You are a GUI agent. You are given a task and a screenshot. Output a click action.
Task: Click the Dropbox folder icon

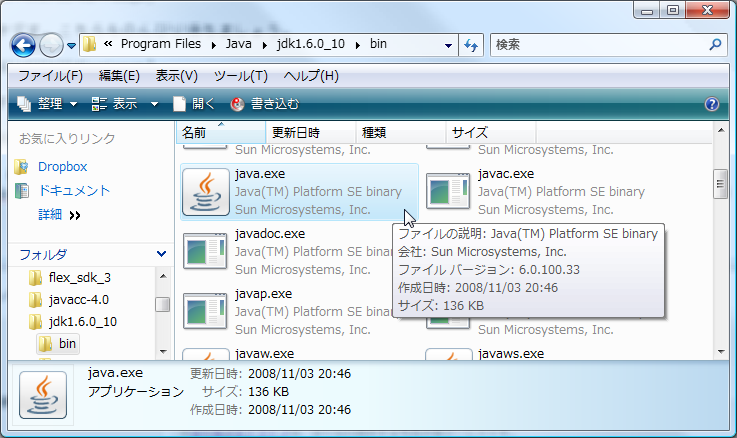pyautogui.click(x=22, y=166)
